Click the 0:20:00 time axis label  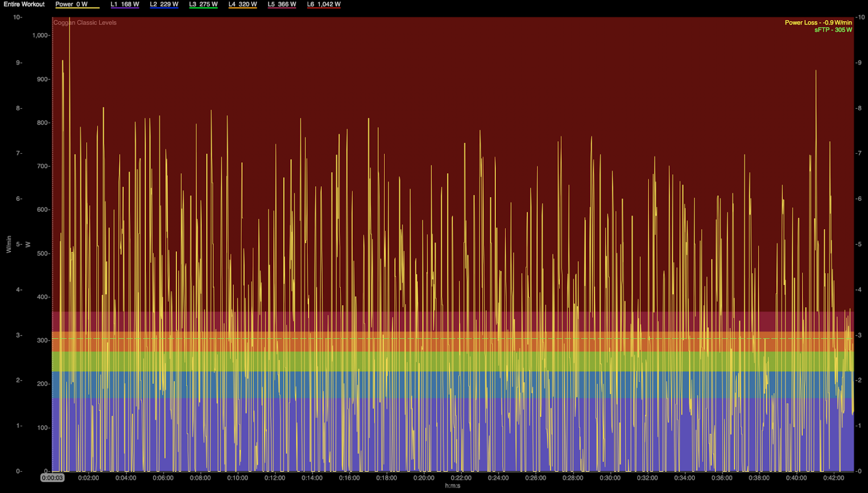tap(424, 478)
